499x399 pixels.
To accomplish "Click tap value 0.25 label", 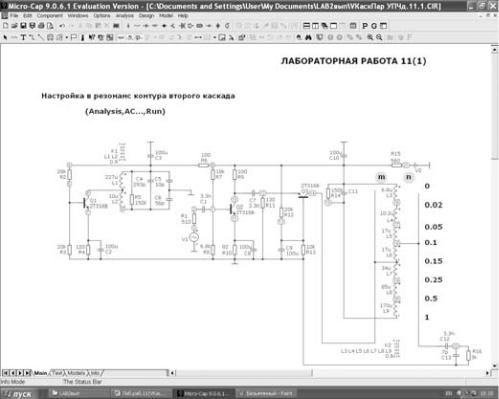I will (433, 280).
